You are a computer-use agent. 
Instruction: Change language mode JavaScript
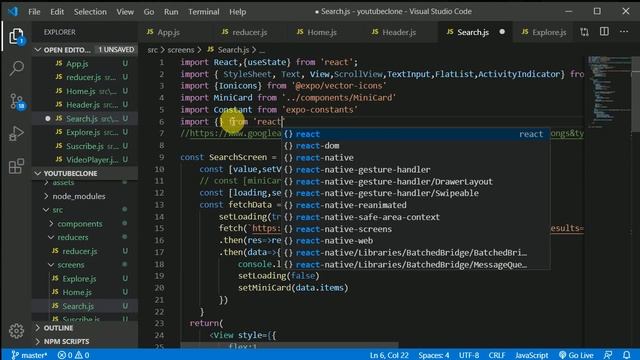point(531,355)
